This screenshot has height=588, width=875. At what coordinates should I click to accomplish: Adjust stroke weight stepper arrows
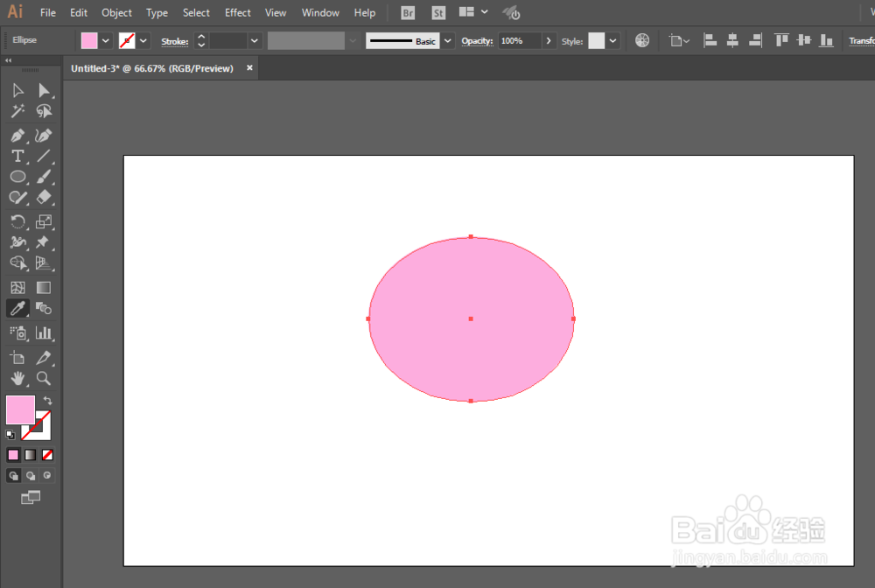[x=201, y=41]
